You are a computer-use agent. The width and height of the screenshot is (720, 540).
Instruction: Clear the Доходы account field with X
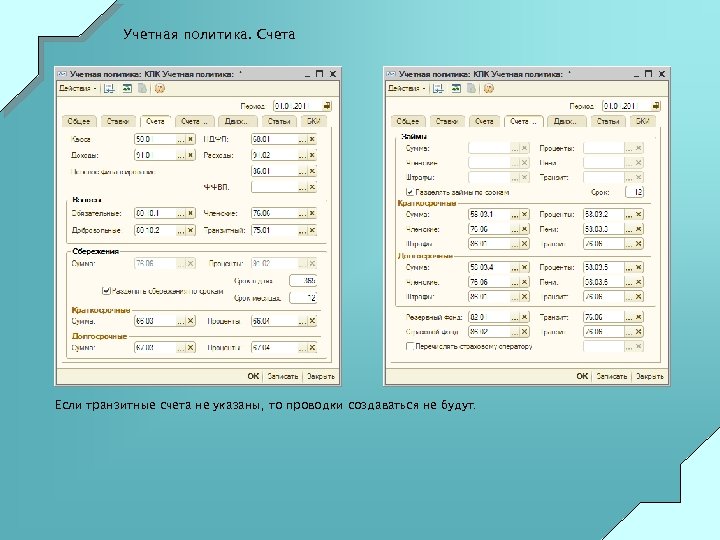tap(191, 155)
